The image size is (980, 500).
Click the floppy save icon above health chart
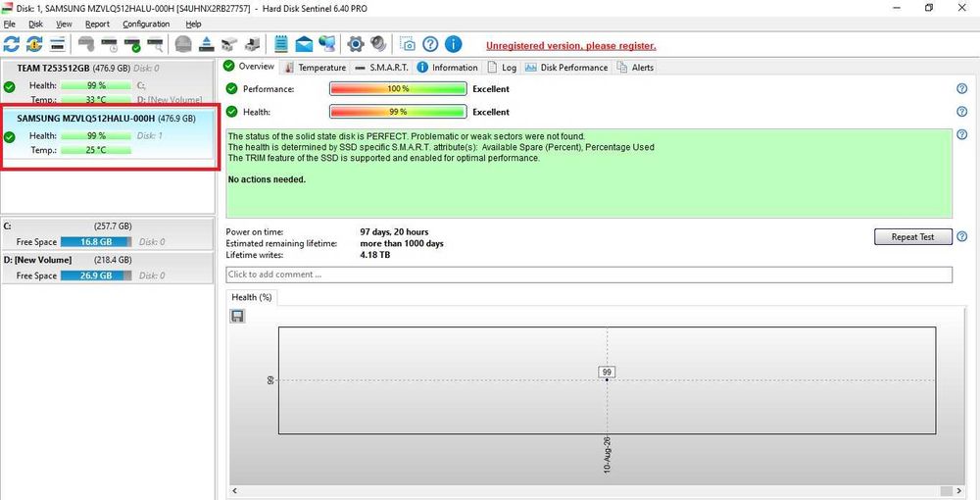click(237, 317)
